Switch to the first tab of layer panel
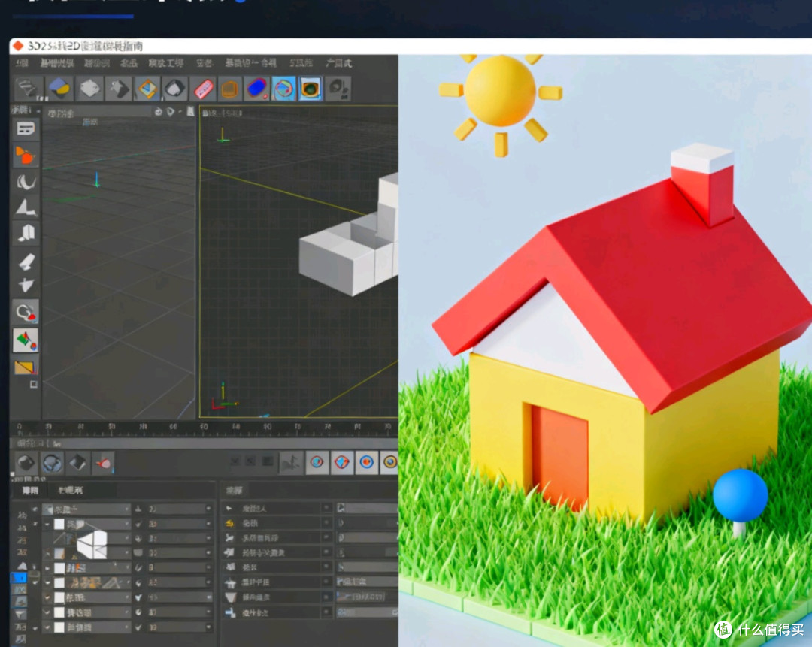Screen dimensions: 812x647 [x=30, y=490]
